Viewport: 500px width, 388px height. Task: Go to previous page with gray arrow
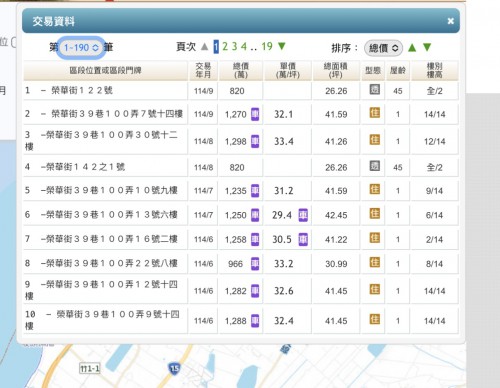click(204, 47)
